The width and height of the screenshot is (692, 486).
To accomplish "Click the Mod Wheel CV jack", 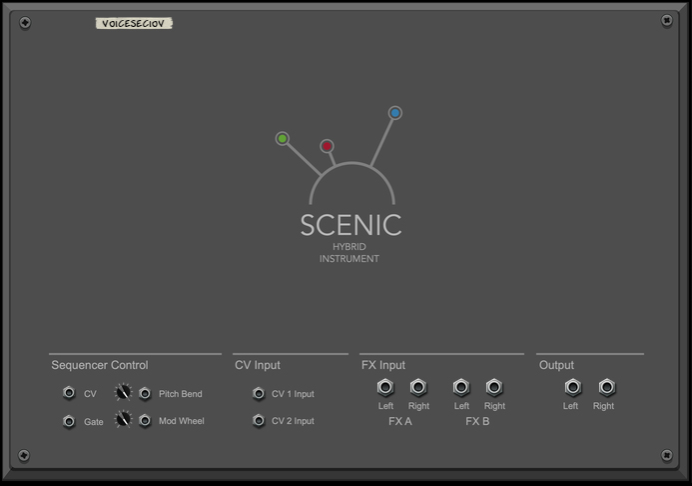I will pyautogui.click(x=145, y=421).
